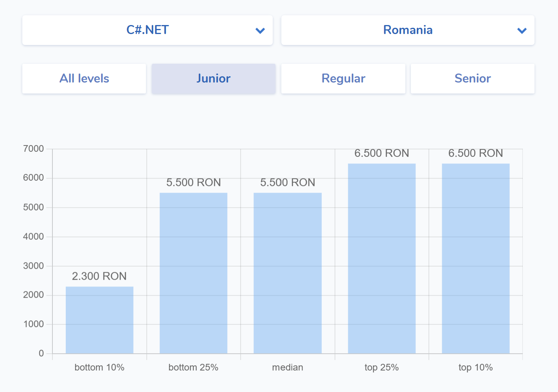Click the 6.500 RON label above top 10%
This screenshot has width=558, height=392.
tap(475, 153)
